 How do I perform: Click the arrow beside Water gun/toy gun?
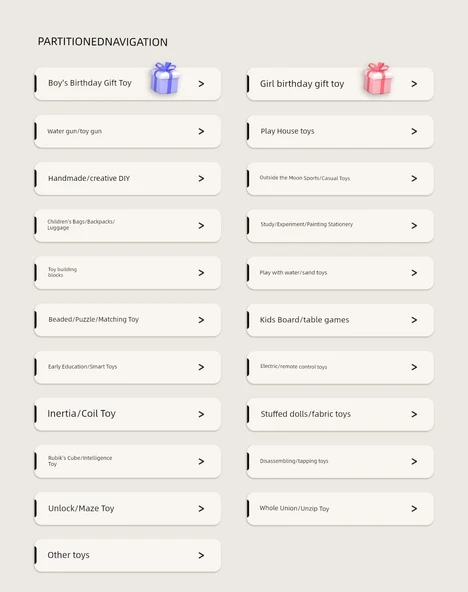pyautogui.click(x=201, y=131)
